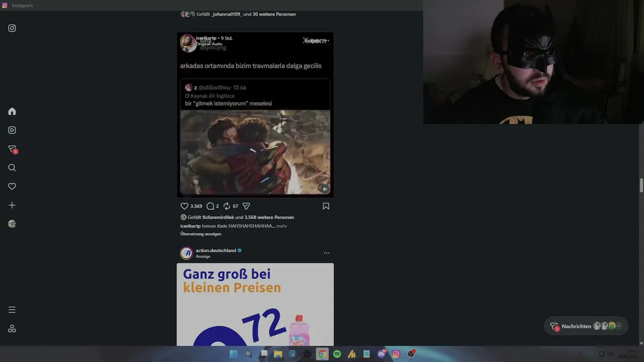Share the icerikartp post
Screen dimensions: 644x362
246,206
